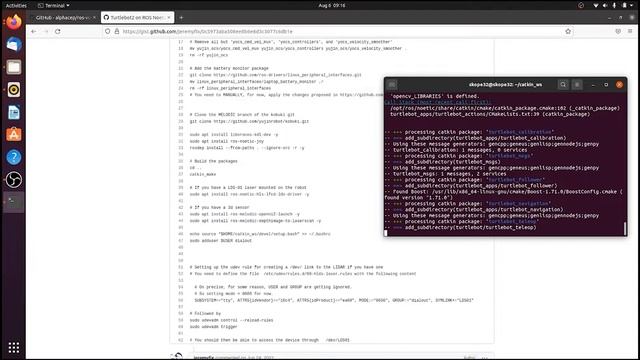Viewport: 640px width, 360px height.
Task: Open the Files manager in the dock
Action: tap(13, 67)
